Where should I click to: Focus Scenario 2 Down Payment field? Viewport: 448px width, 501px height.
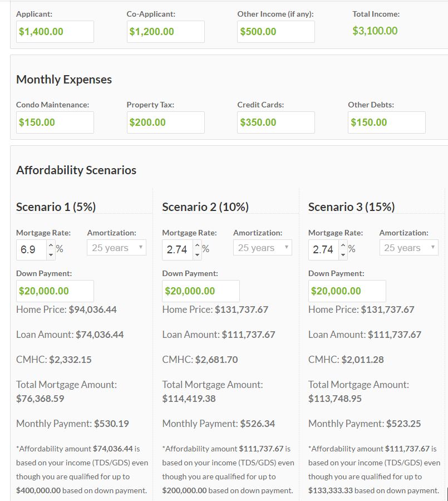(200, 291)
